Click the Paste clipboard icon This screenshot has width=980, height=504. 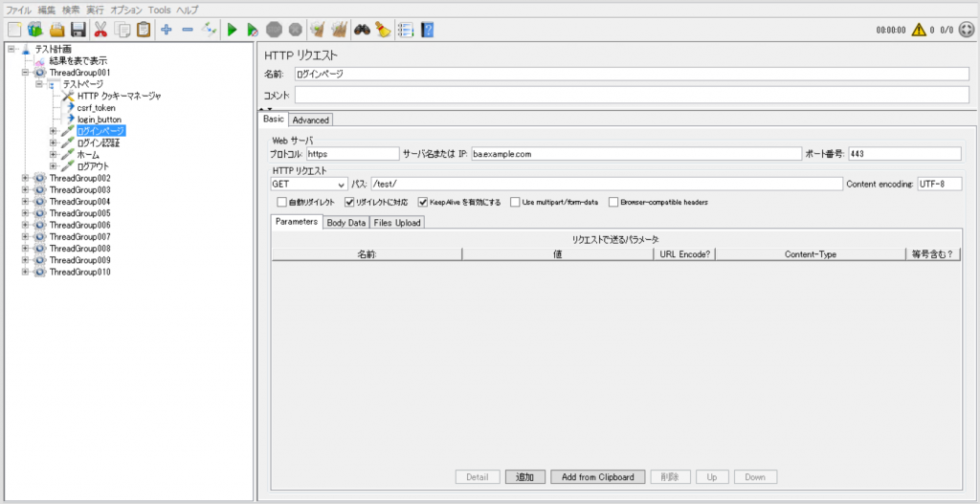[x=144, y=30]
